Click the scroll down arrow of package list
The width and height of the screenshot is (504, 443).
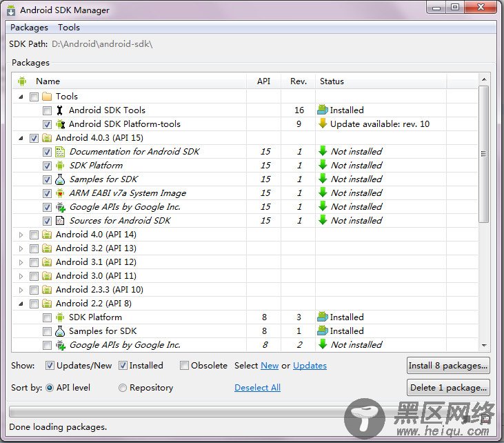click(484, 346)
